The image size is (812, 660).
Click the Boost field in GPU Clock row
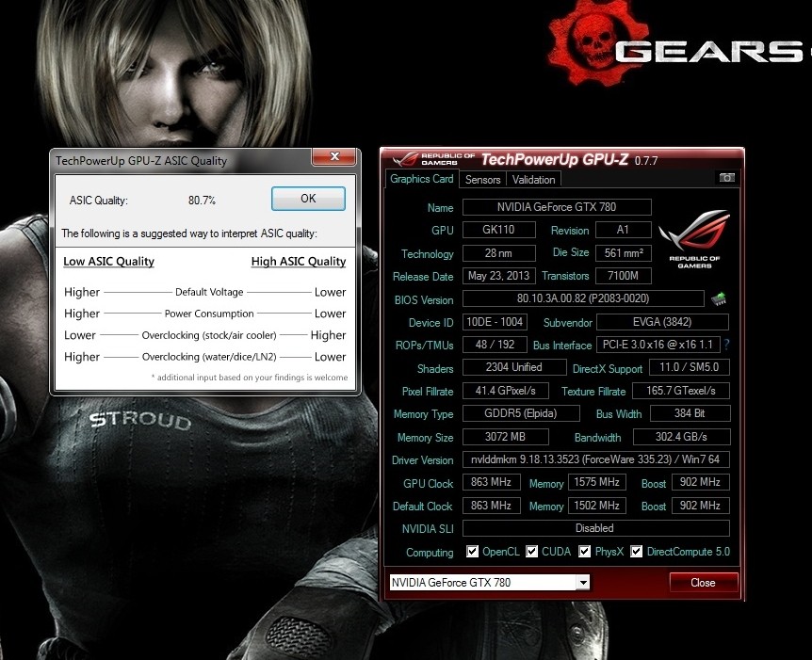(x=701, y=482)
